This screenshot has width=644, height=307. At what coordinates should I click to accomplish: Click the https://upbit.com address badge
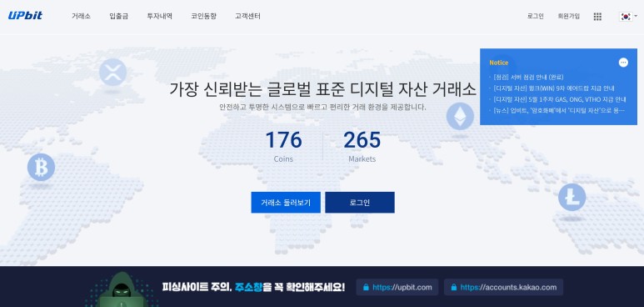pyautogui.click(x=397, y=287)
